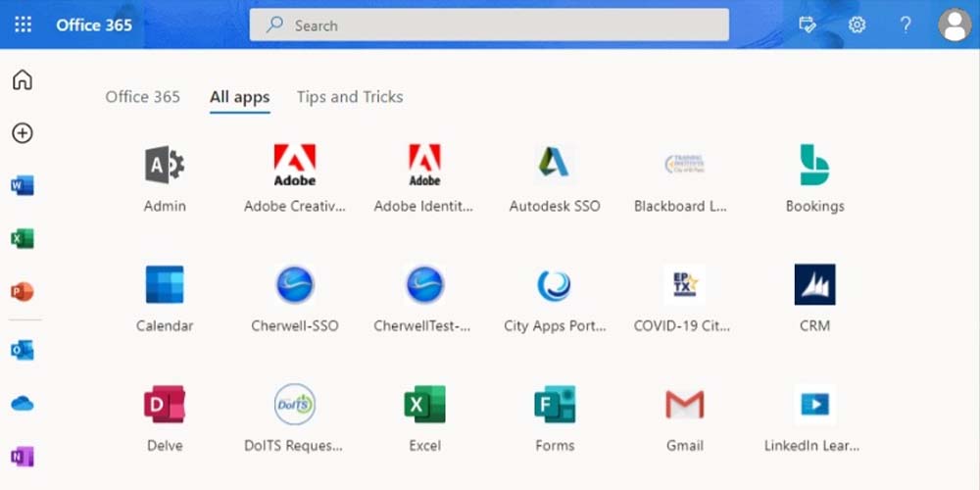The height and width of the screenshot is (490, 980).
Task: Click the Bookings text label
Action: coord(814,206)
